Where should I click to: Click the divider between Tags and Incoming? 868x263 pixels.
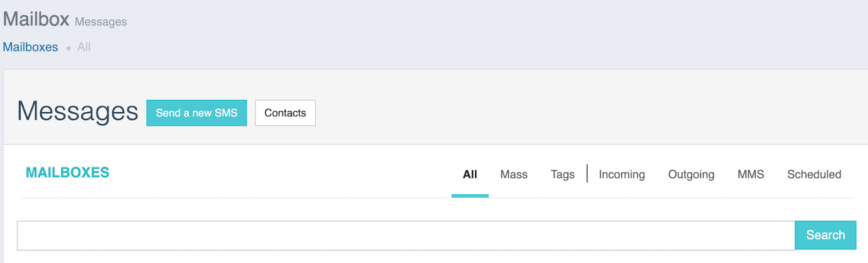[x=587, y=174]
